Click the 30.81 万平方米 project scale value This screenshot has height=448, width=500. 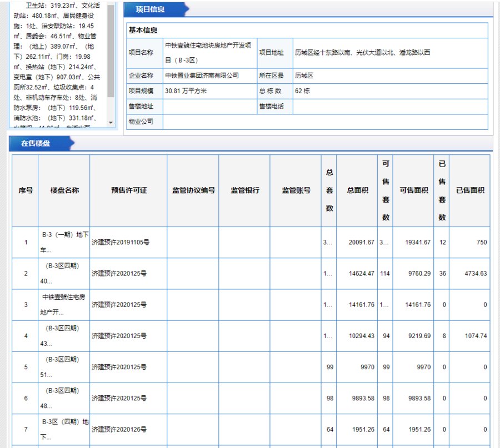coord(186,91)
